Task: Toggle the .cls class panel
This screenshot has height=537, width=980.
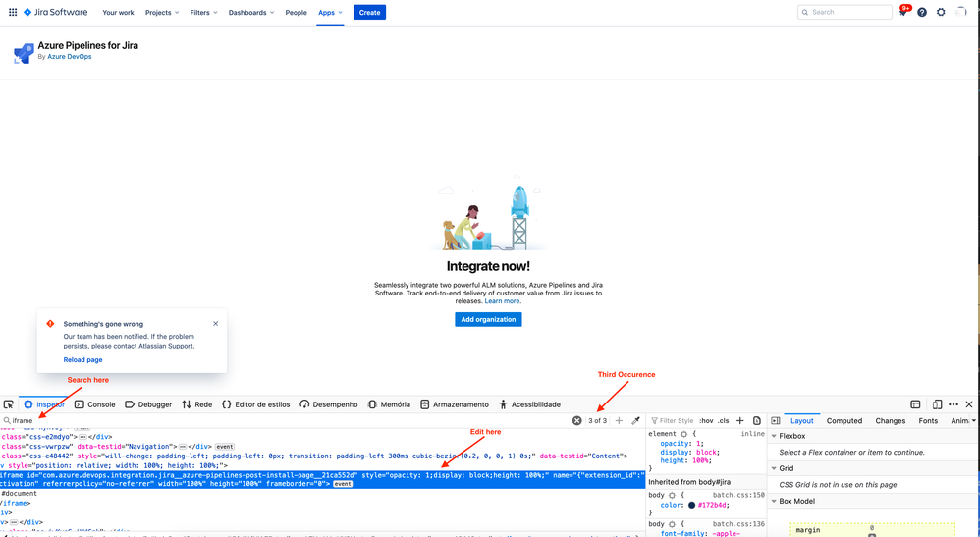Action: [723, 421]
